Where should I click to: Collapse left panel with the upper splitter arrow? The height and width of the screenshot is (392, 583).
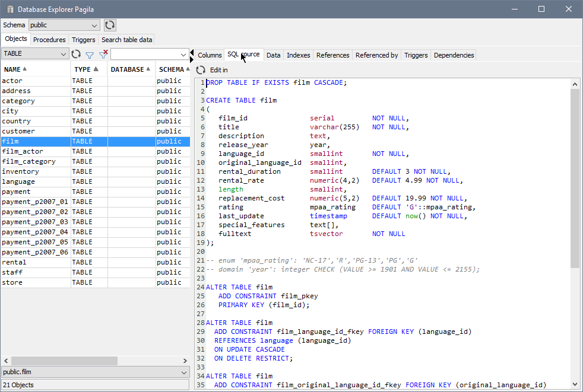(x=192, y=52)
